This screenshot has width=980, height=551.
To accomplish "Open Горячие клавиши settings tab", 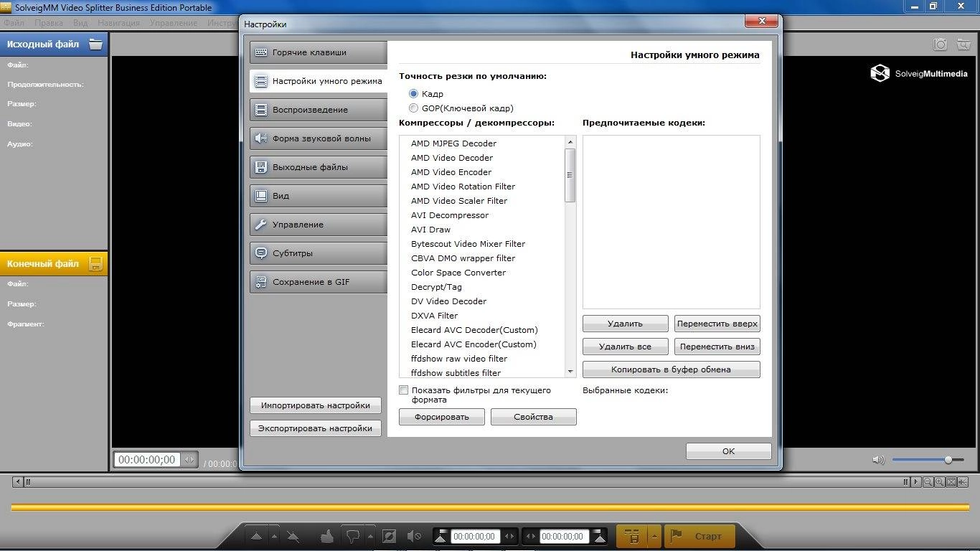I will [x=319, y=52].
